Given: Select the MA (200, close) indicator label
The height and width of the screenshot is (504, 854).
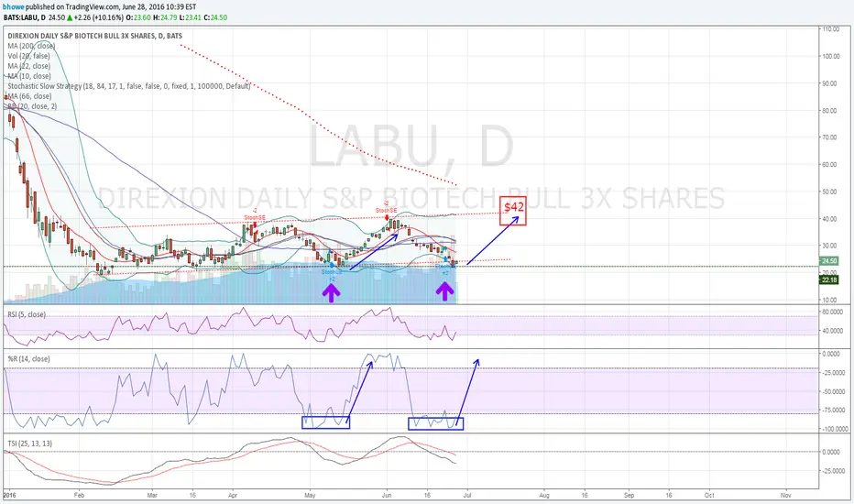Looking at the screenshot, I should pos(31,46).
